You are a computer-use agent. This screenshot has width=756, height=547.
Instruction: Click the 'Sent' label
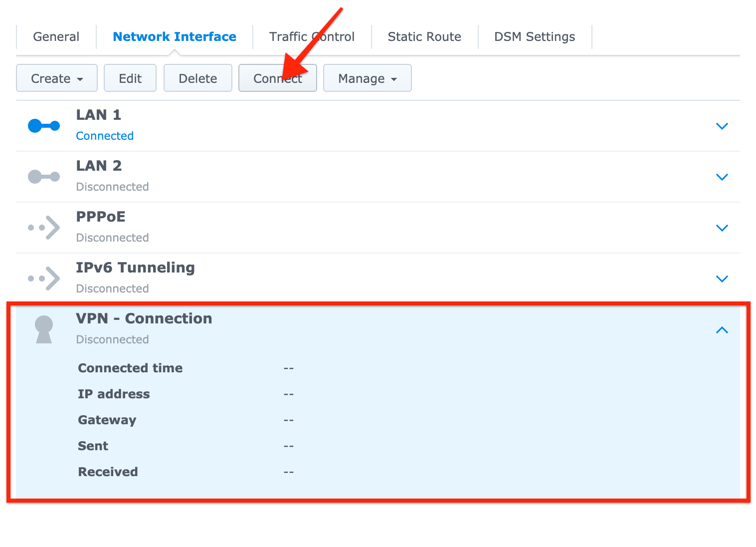pos(93,446)
